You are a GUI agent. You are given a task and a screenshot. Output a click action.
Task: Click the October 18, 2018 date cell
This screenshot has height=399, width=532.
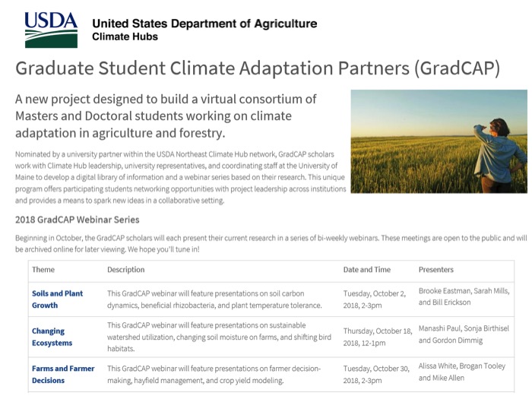pyautogui.click(x=378, y=337)
